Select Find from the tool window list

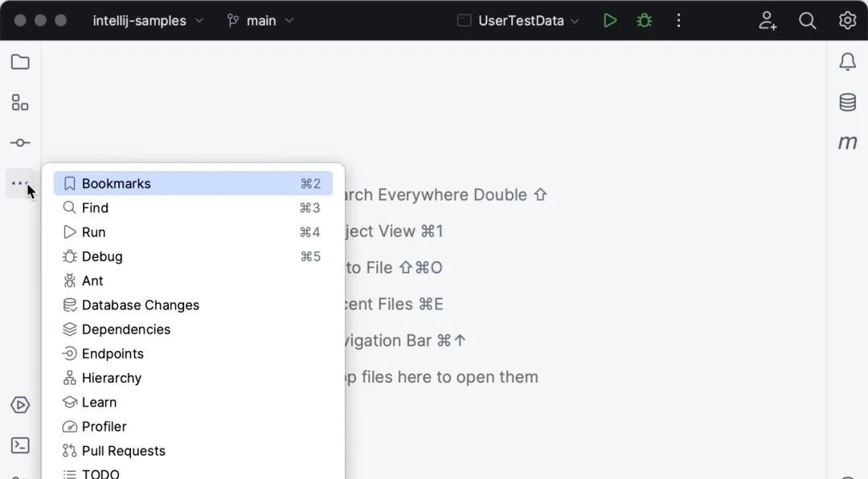pos(193,207)
